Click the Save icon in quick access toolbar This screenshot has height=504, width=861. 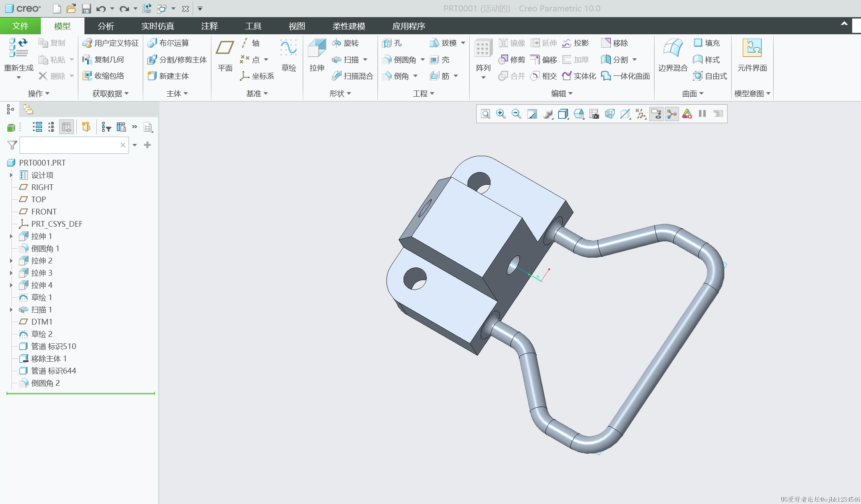[x=86, y=9]
